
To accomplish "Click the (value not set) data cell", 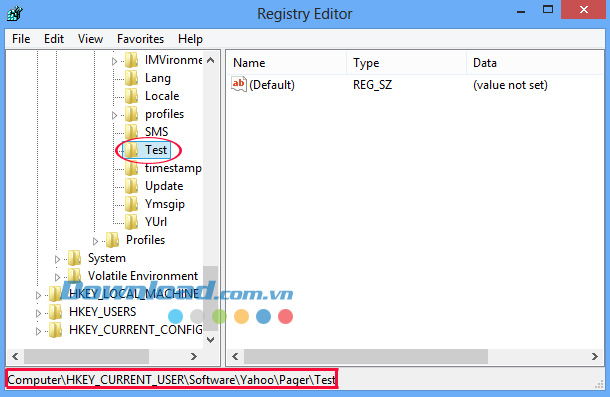I will [510, 85].
